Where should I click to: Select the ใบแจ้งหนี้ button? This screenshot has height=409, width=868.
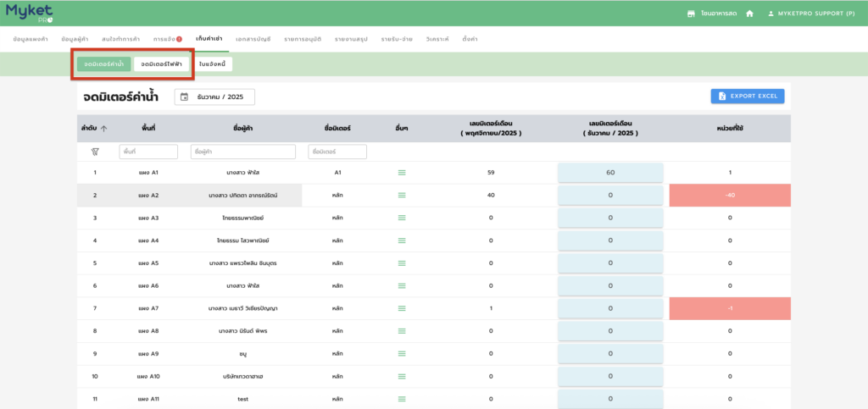point(214,64)
